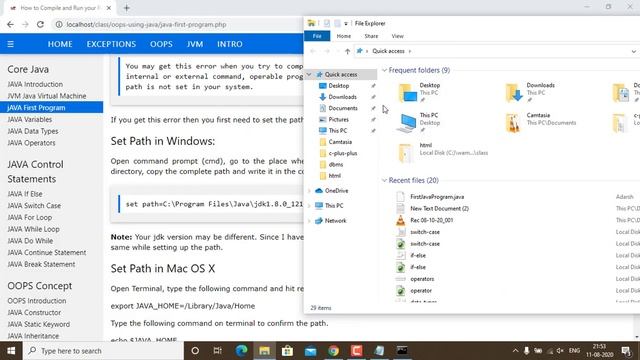The height and width of the screenshot is (360, 640).
Task: Open html frequent folder icon
Action: point(406,153)
